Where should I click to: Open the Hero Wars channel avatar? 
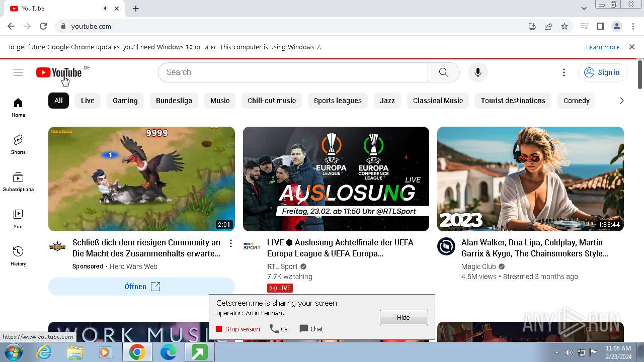(x=57, y=246)
